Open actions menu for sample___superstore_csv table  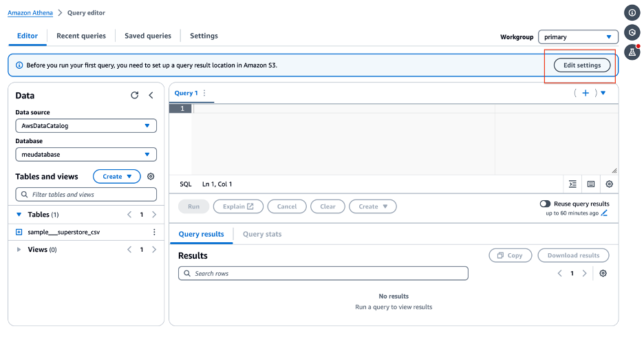point(154,232)
